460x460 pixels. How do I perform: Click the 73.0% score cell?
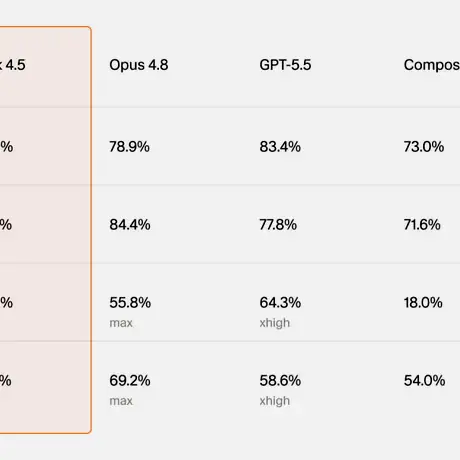coord(424,147)
